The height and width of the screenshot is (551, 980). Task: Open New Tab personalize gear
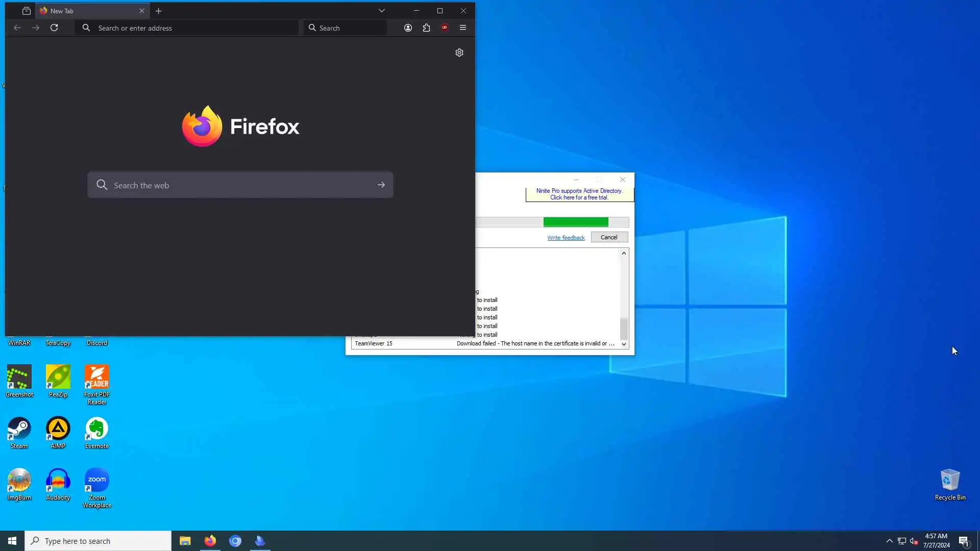[459, 53]
